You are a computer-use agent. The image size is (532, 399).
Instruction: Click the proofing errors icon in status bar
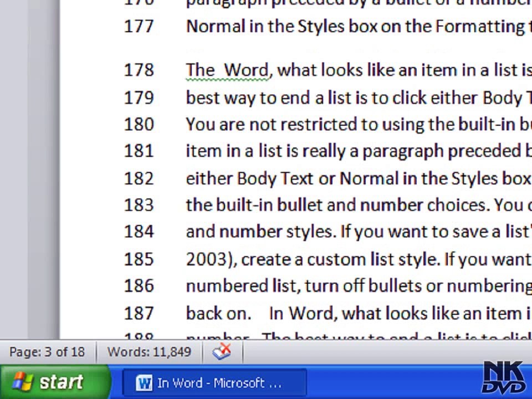[x=222, y=351]
